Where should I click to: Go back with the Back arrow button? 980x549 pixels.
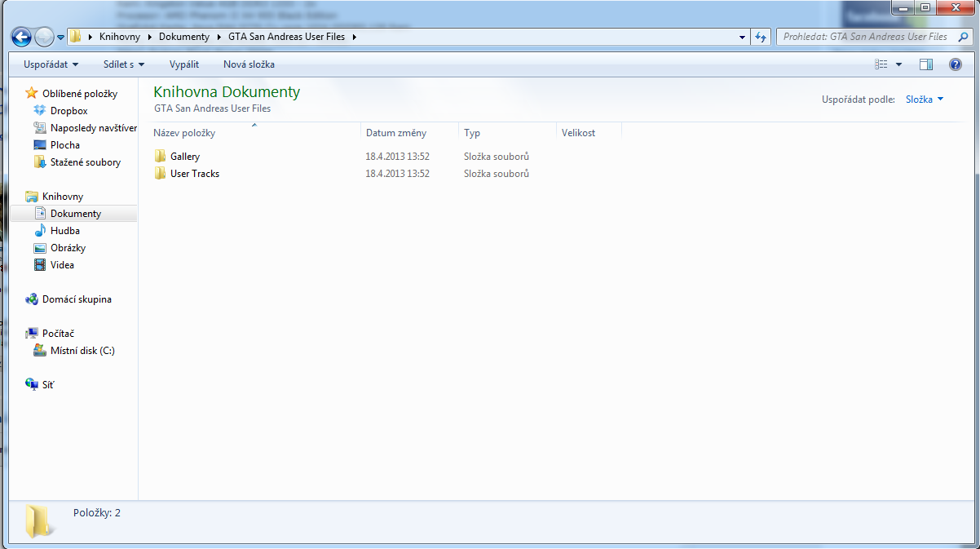pyautogui.click(x=22, y=37)
